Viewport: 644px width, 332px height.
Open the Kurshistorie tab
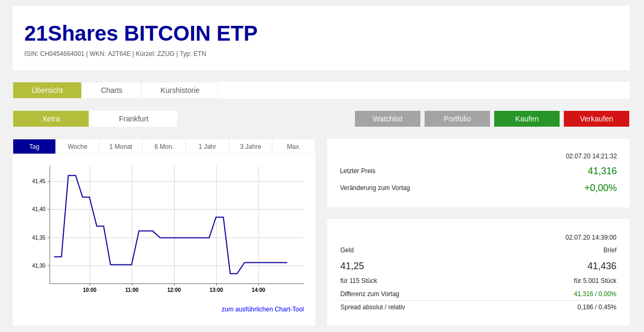pyautogui.click(x=180, y=90)
